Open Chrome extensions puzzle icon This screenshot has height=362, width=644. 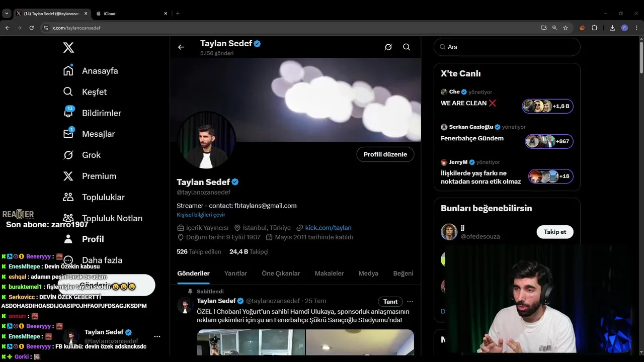pyautogui.click(x=594, y=28)
